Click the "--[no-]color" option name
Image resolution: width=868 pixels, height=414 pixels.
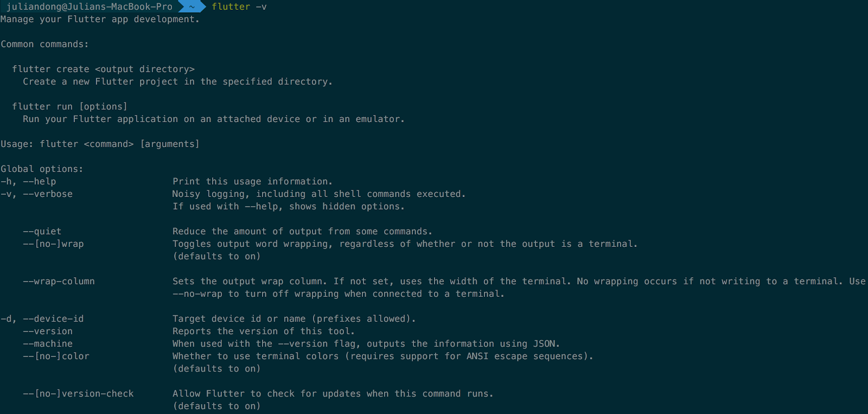(x=56, y=356)
